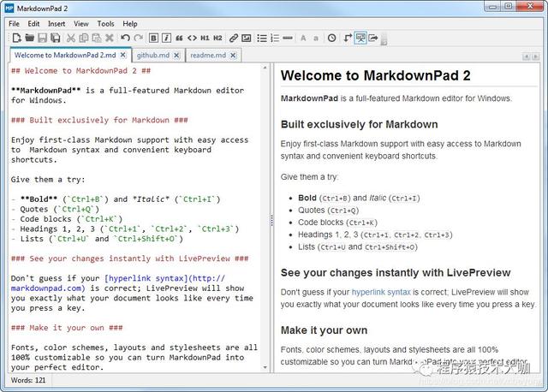Insert a timestamp with the clock icon
This screenshot has height=392, width=548.
coord(331,38)
